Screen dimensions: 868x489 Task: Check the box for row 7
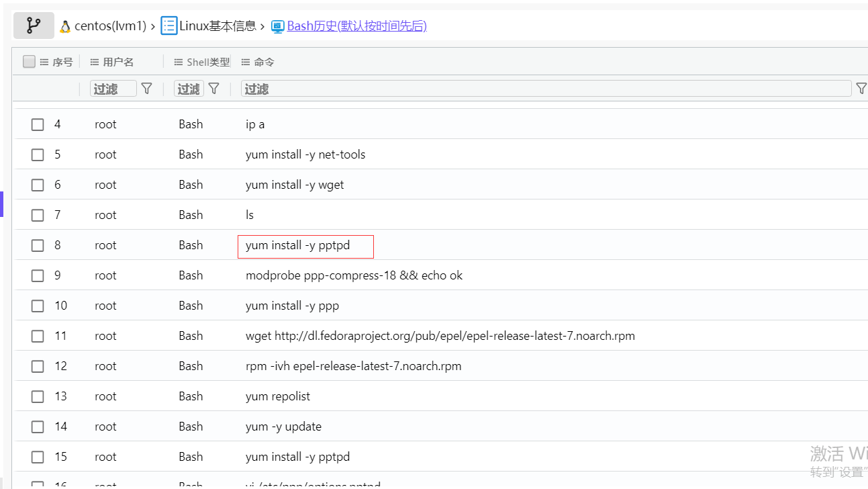pyautogui.click(x=38, y=215)
